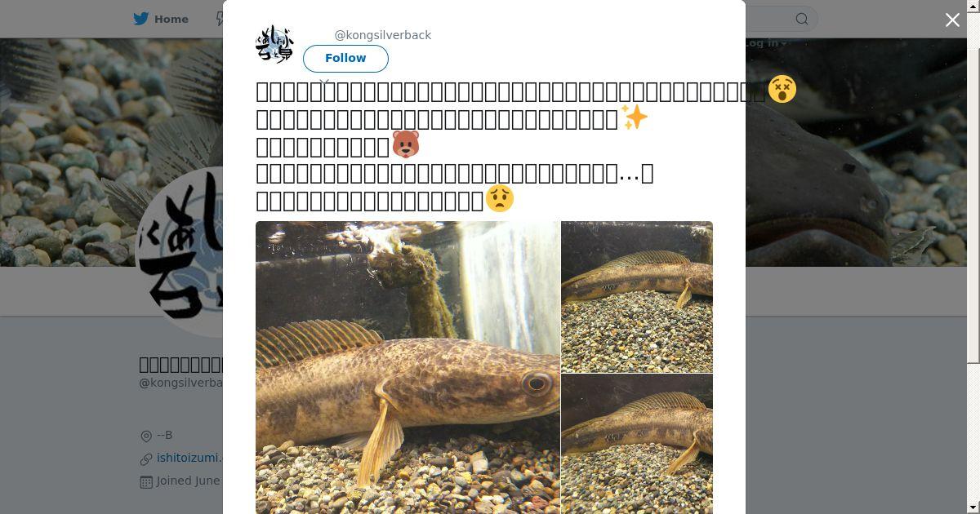Click the link chain icon
The image size is (980, 514).
[x=146, y=459]
